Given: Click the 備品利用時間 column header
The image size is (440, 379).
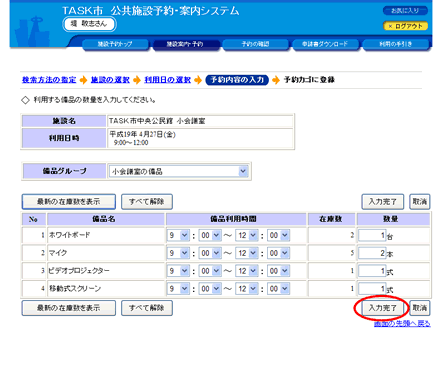Looking at the screenshot, I should pyautogui.click(x=236, y=219).
